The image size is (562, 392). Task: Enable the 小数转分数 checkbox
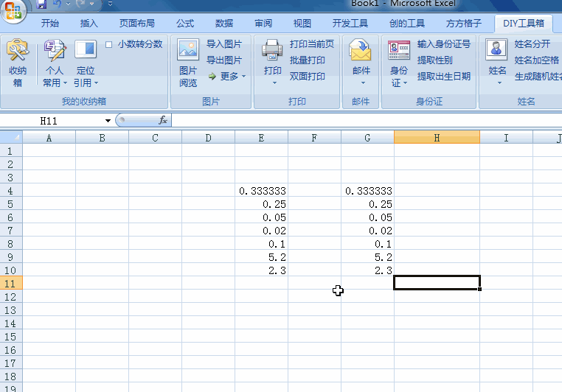pyautogui.click(x=109, y=44)
